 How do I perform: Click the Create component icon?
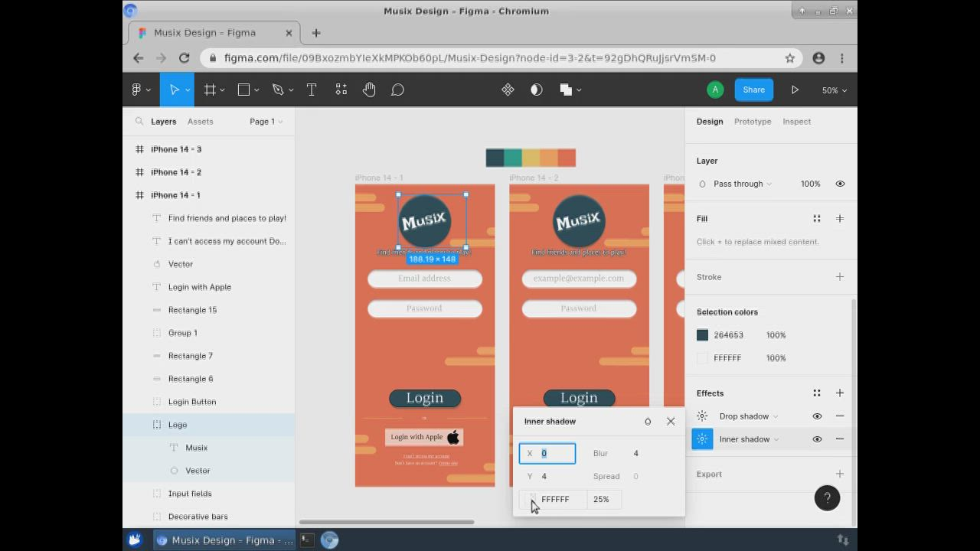508,90
